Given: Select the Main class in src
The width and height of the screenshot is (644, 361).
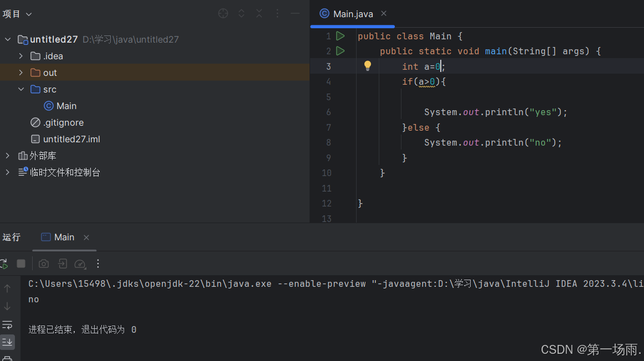Looking at the screenshot, I should pyautogui.click(x=60, y=106).
